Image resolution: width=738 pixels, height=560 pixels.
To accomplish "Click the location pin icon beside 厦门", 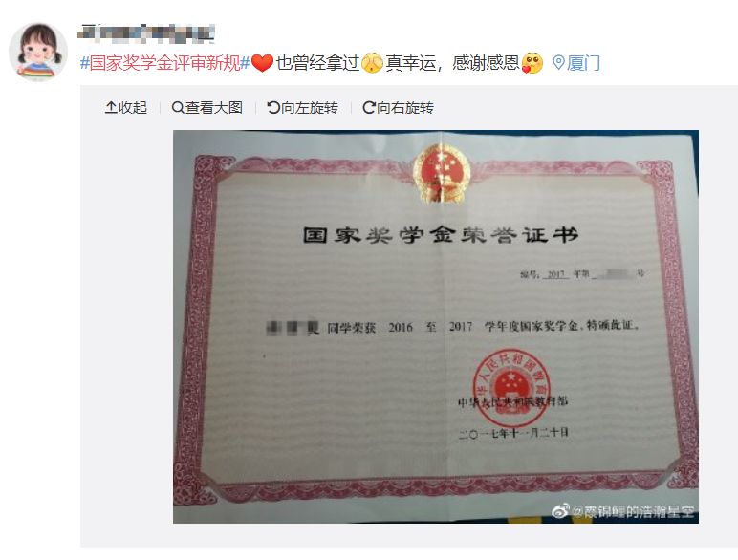I will (x=558, y=62).
